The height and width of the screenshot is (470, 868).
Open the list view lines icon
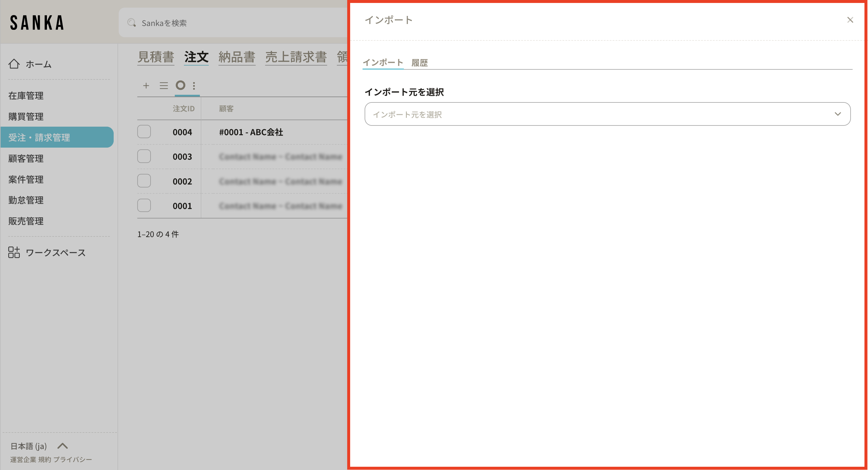tap(164, 86)
